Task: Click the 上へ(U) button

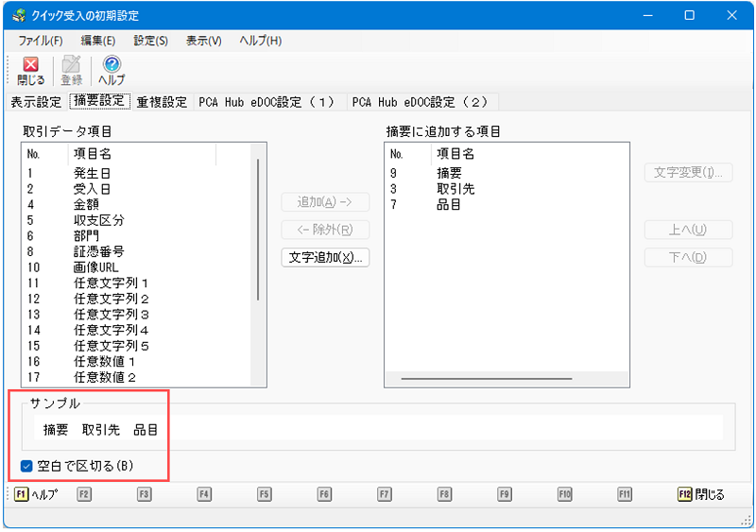Action: pos(688,229)
